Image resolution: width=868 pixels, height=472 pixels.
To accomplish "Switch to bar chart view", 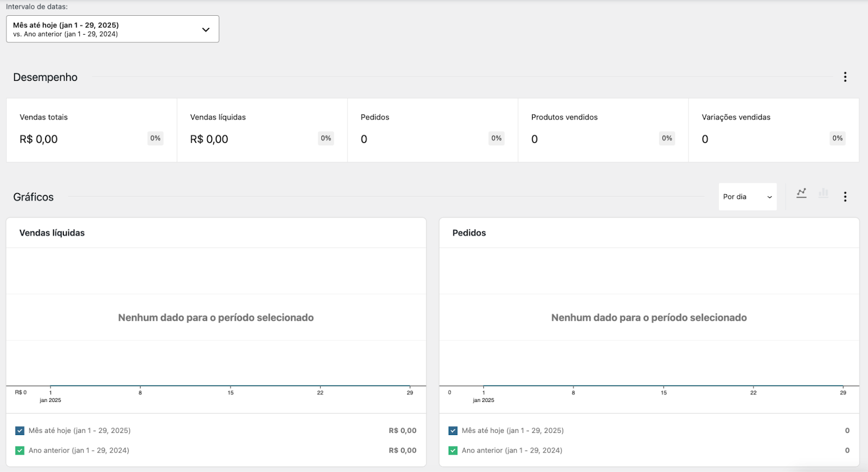I will coord(824,193).
